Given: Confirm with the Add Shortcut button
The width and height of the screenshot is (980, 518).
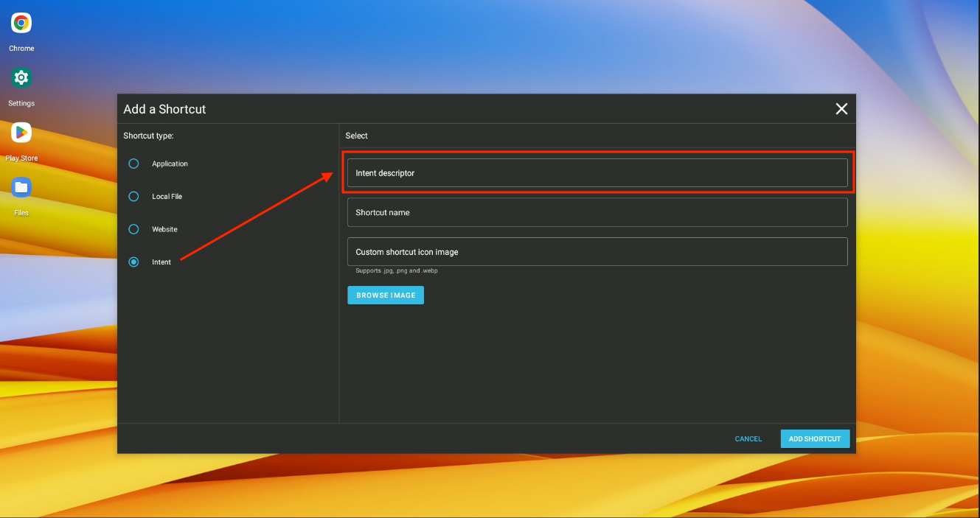Looking at the screenshot, I should click(x=815, y=439).
